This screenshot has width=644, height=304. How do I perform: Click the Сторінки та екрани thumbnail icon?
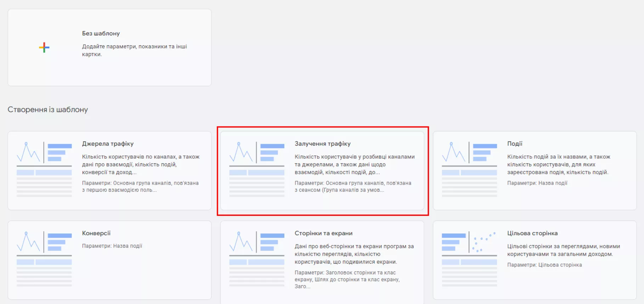(x=257, y=259)
